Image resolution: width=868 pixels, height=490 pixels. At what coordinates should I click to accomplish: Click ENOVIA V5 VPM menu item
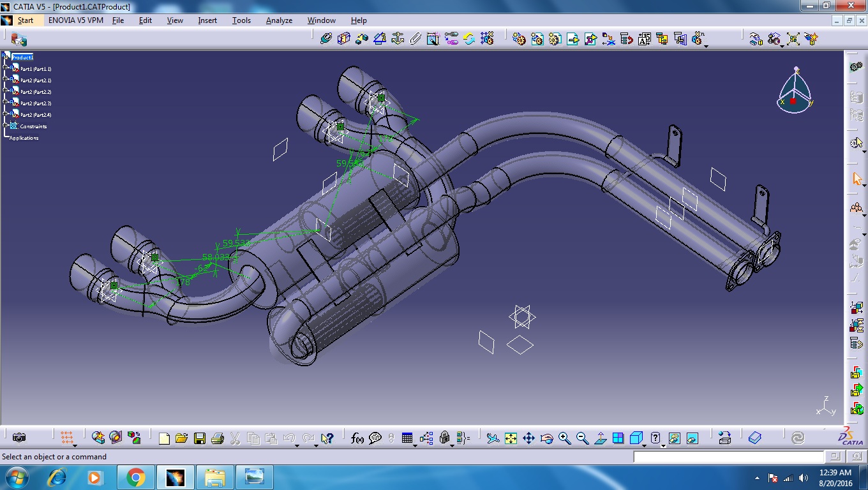[x=75, y=20]
